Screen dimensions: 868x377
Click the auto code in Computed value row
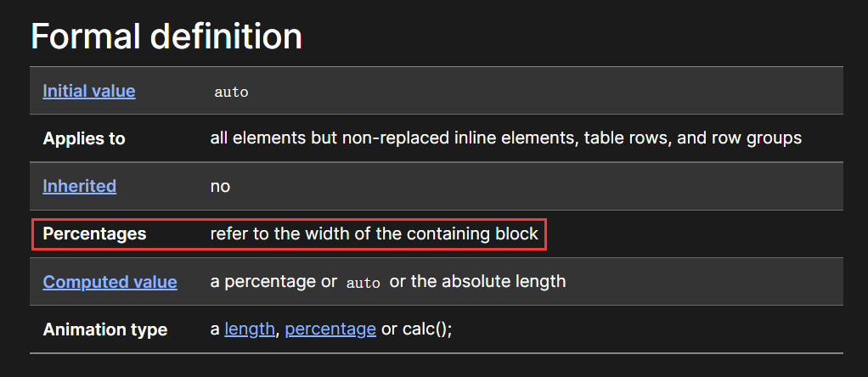pyautogui.click(x=364, y=283)
